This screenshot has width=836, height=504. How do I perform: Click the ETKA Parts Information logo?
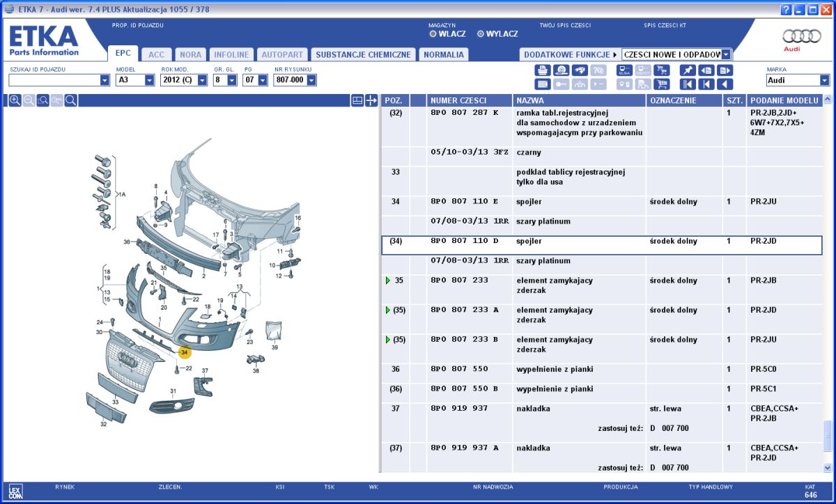point(44,40)
